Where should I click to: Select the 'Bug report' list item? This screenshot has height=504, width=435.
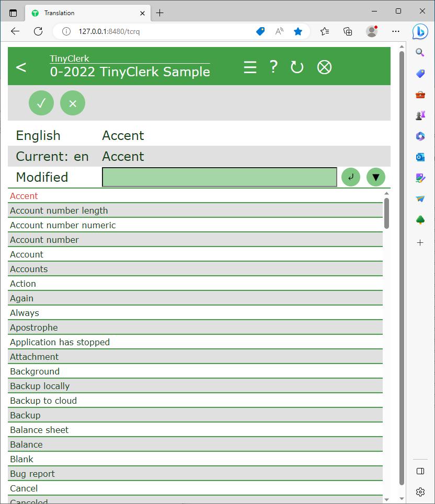click(32, 474)
